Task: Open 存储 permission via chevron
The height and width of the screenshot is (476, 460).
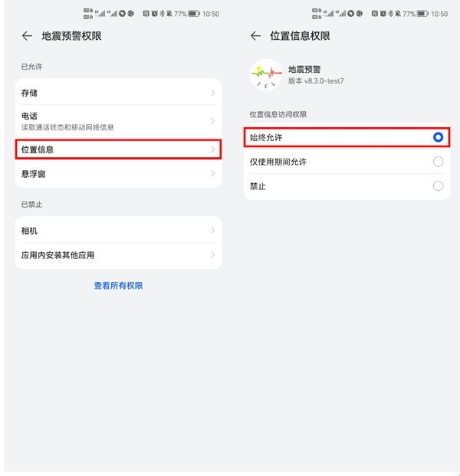Action: tap(212, 93)
